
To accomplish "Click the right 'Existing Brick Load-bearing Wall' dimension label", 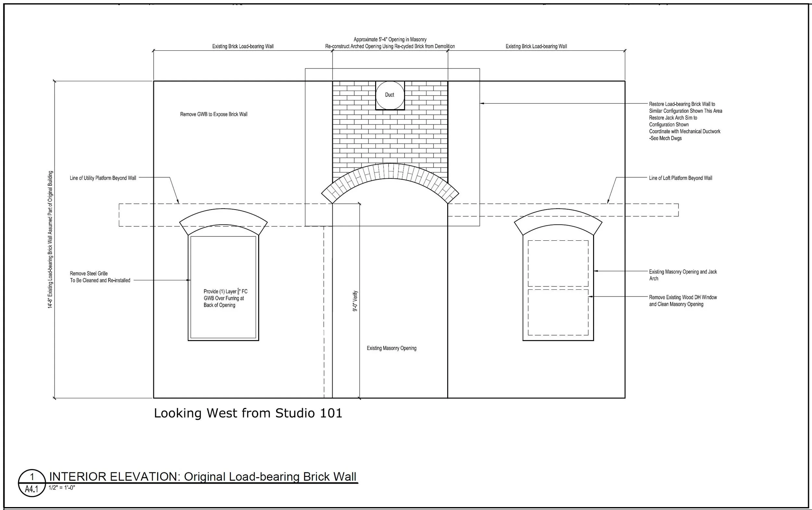I will coord(536,46).
